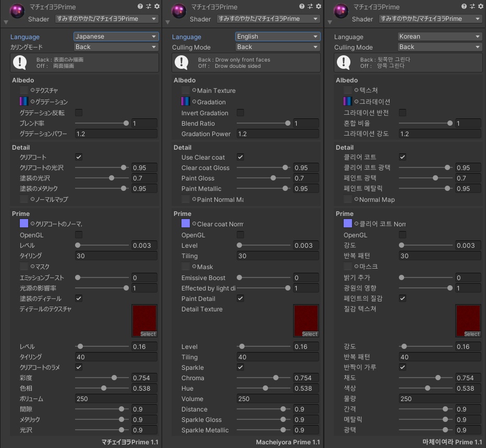The height and width of the screenshot is (448, 486).
Task: Open Shader dropdown in Japanese panel
Action: pos(106,19)
